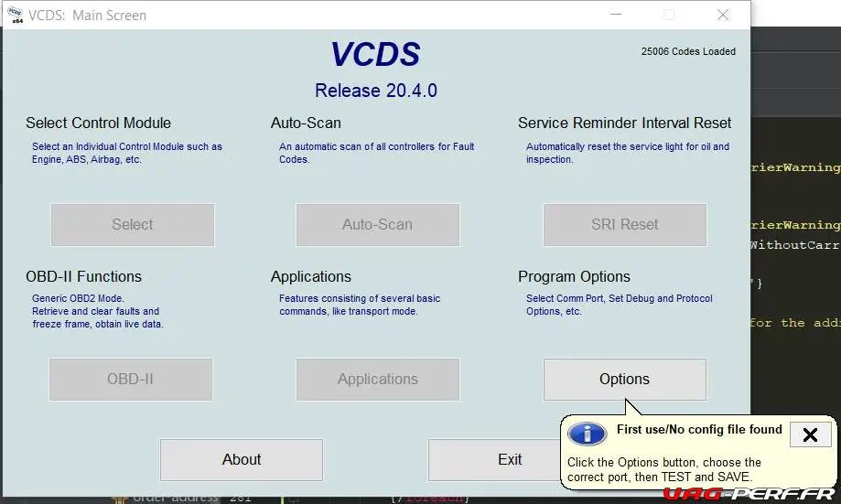841x504 pixels.
Task: Close the VCDS Main Screen window
Action: point(722,15)
